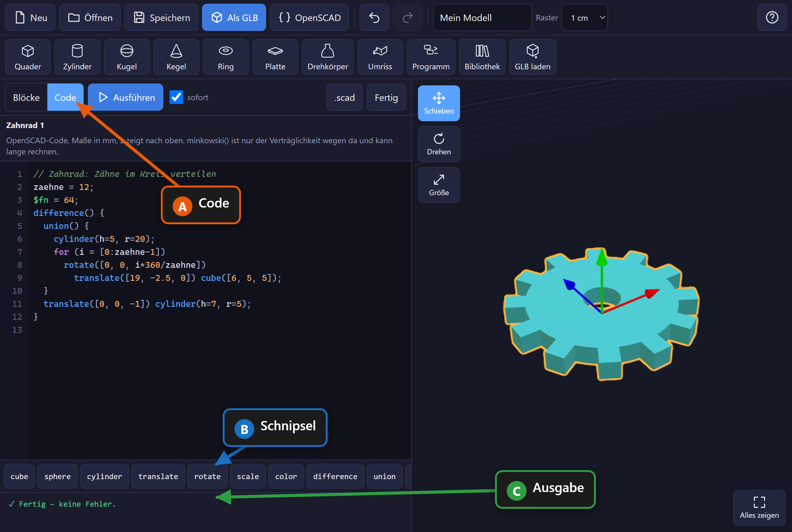Add a Zylinder shape
Image resolution: width=792 pixels, height=532 pixels.
tap(77, 57)
